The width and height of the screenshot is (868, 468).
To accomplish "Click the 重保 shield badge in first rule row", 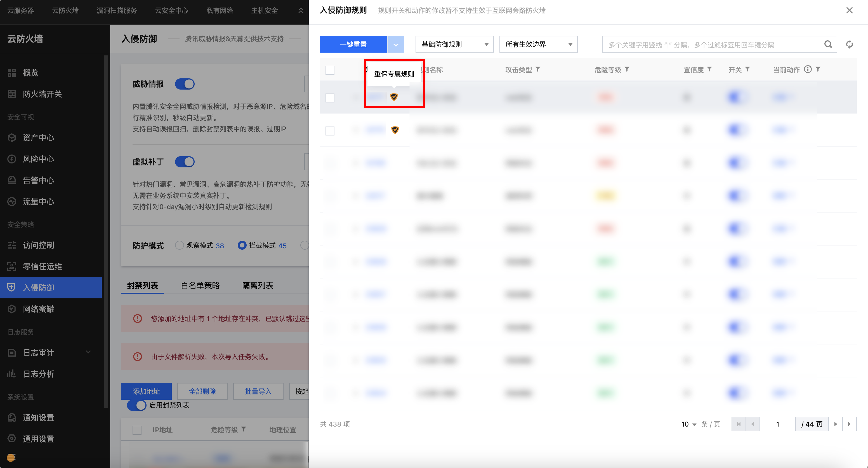I will (394, 97).
